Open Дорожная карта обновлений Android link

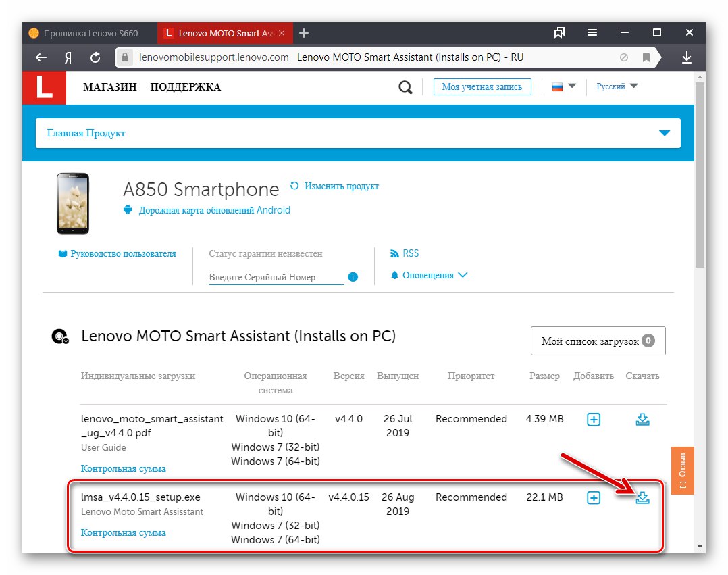click(215, 210)
